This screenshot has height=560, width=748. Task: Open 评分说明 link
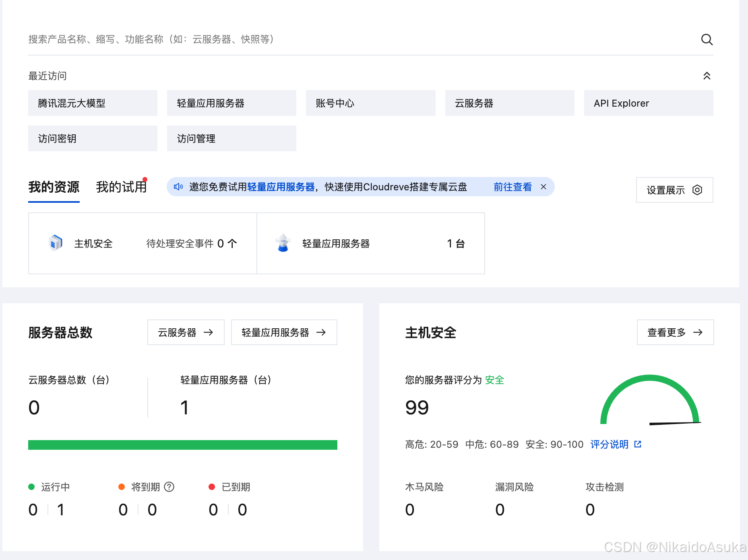(609, 444)
